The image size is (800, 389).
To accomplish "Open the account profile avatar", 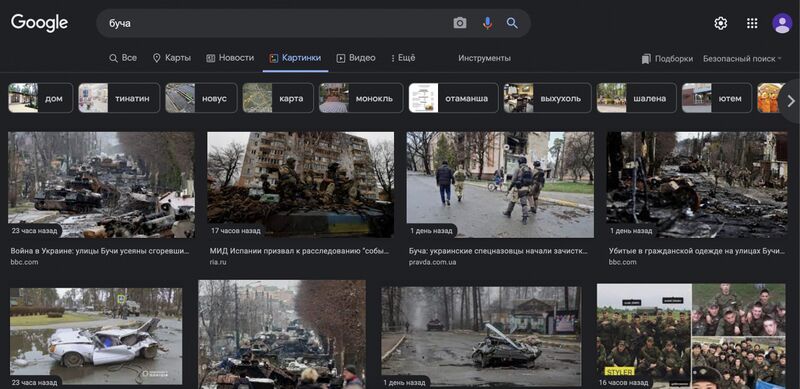I will coord(782,23).
